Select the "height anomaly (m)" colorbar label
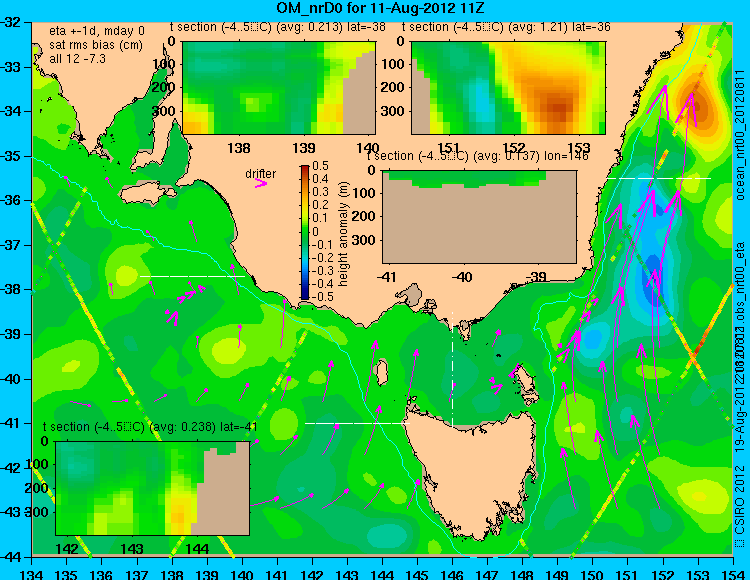The width and height of the screenshot is (750, 580). point(343,233)
